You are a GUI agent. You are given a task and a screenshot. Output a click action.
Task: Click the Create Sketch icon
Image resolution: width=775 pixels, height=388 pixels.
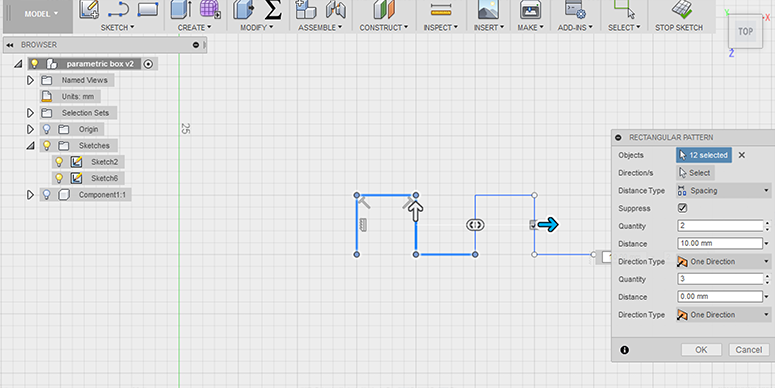pos(89,9)
